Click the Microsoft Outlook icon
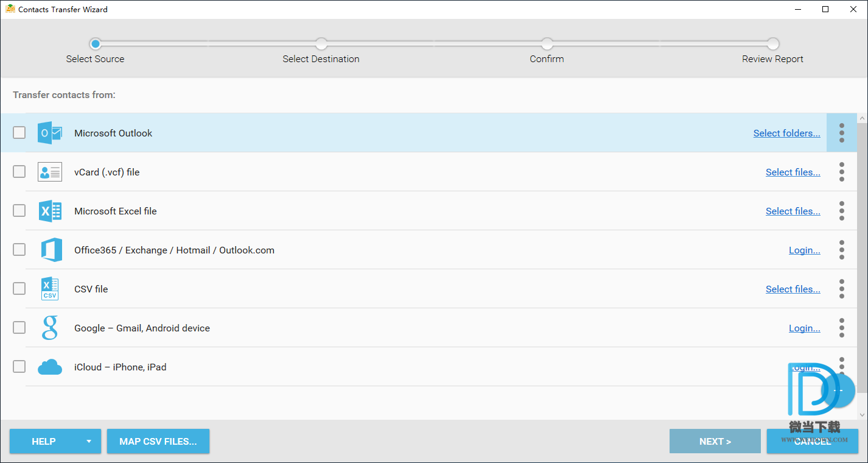The width and height of the screenshot is (868, 463). tap(50, 133)
